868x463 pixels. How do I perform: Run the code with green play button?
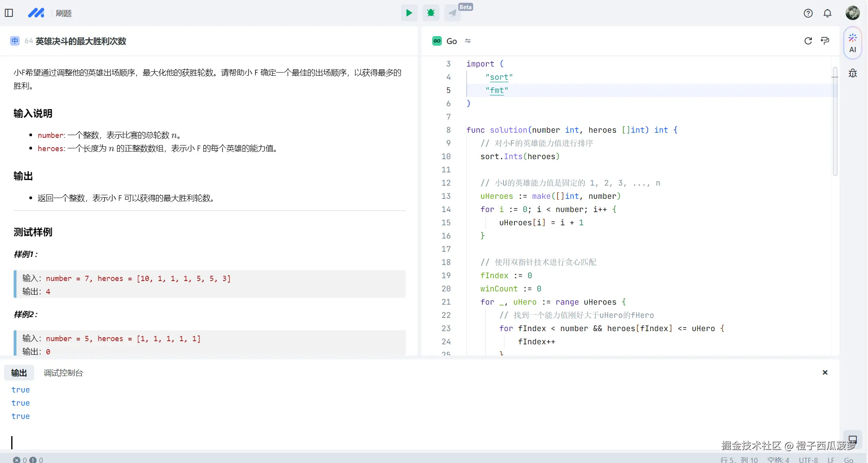tap(409, 13)
